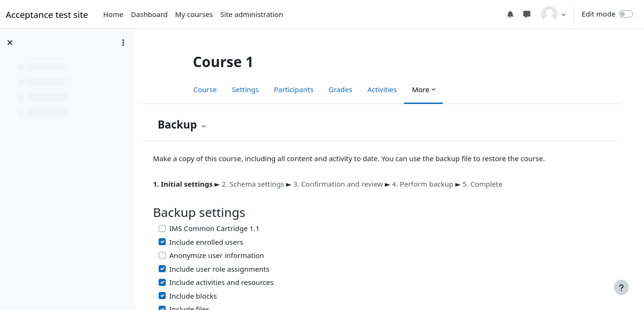The image size is (644, 310).
Task: Switch to the Participants tab
Action: [x=293, y=90]
